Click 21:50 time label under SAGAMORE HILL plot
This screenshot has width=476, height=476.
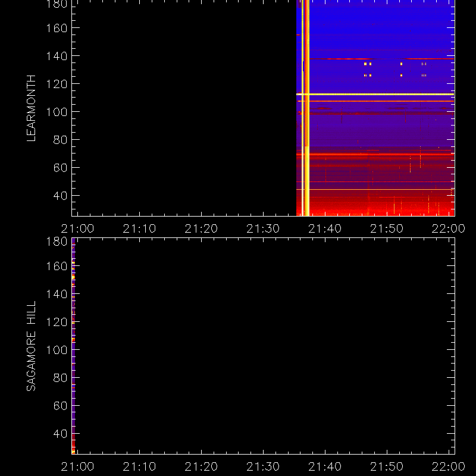point(387,466)
